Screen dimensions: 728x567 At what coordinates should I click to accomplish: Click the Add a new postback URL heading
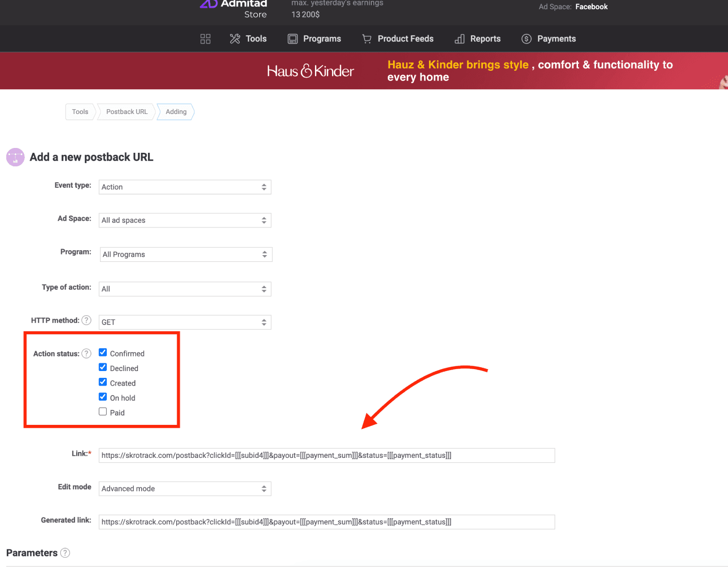point(92,157)
